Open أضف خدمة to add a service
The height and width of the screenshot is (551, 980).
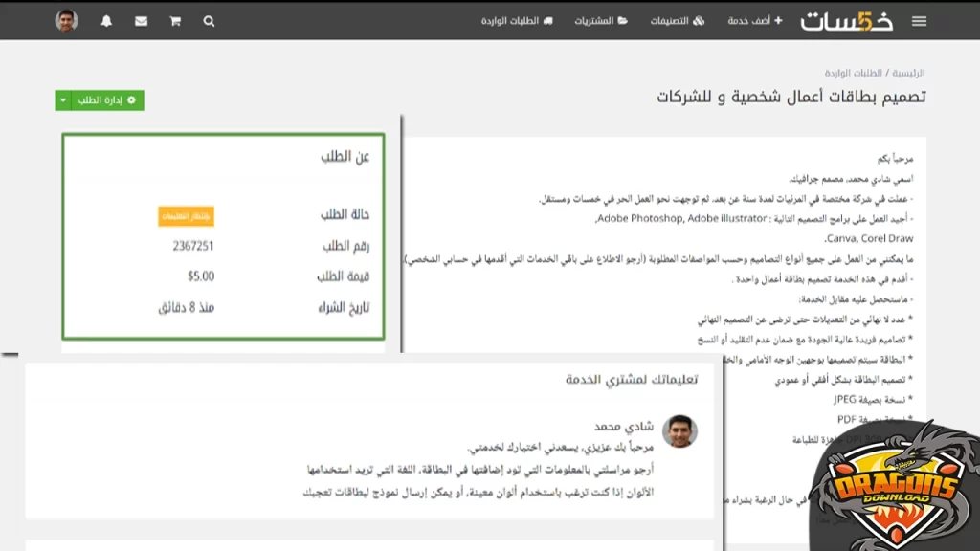[x=749, y=20]
